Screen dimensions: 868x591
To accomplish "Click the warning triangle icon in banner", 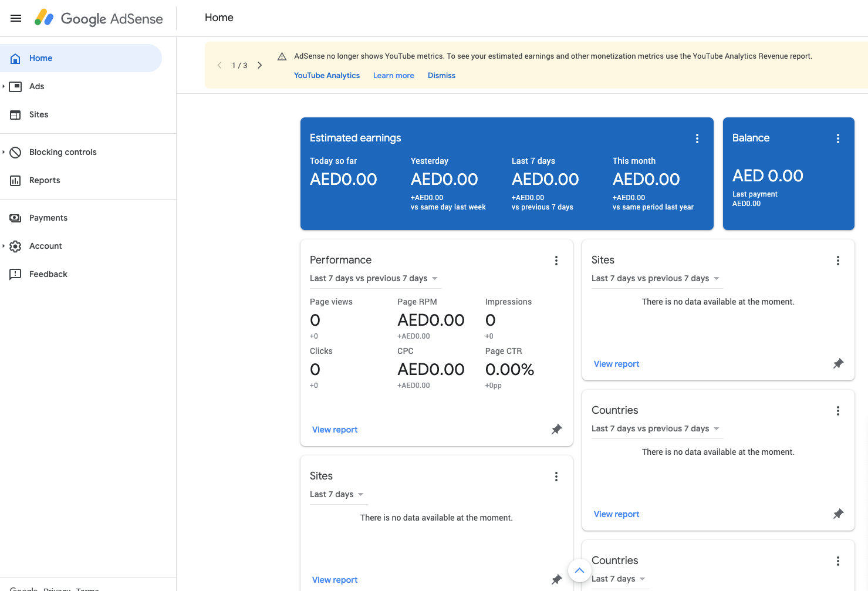I will tap(282, 56).
